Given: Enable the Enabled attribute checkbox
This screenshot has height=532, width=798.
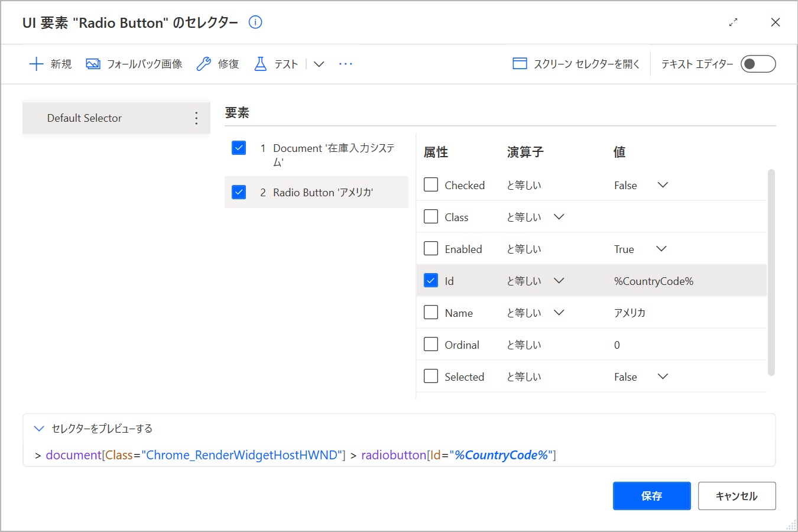Looking at the screenshot, I should tap(431, 249).
